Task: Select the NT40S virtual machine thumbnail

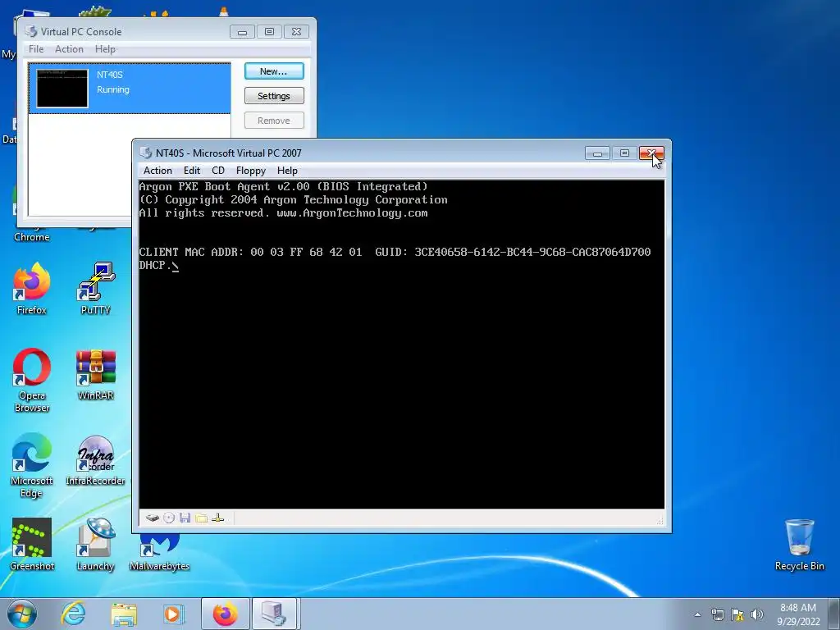Action: point(62,88)
